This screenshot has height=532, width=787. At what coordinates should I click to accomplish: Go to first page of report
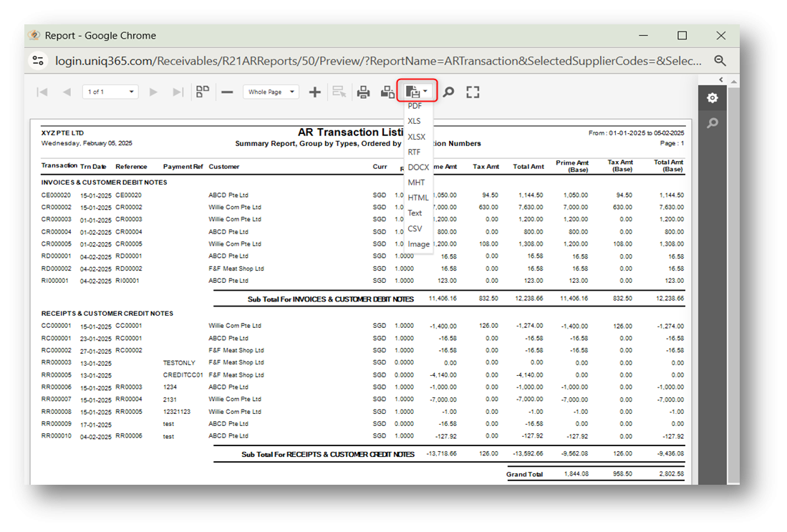pyautogui.click(x=42, y=92)
